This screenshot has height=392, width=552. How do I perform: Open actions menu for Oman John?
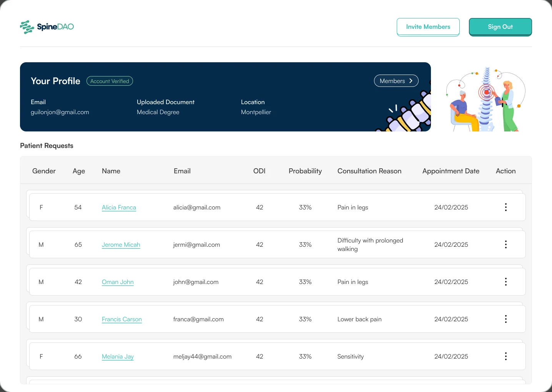pos(505,282)
